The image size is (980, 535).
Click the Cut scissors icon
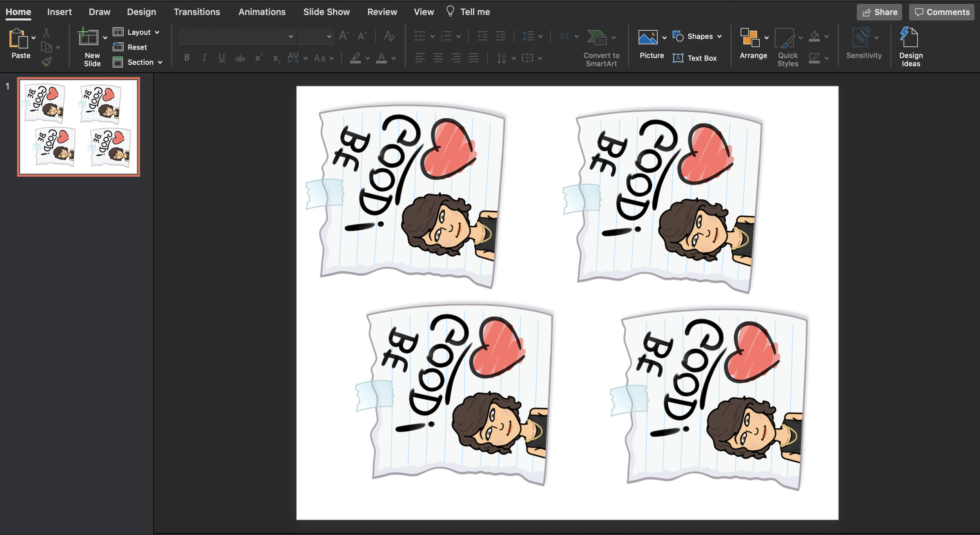pos(46,32)
